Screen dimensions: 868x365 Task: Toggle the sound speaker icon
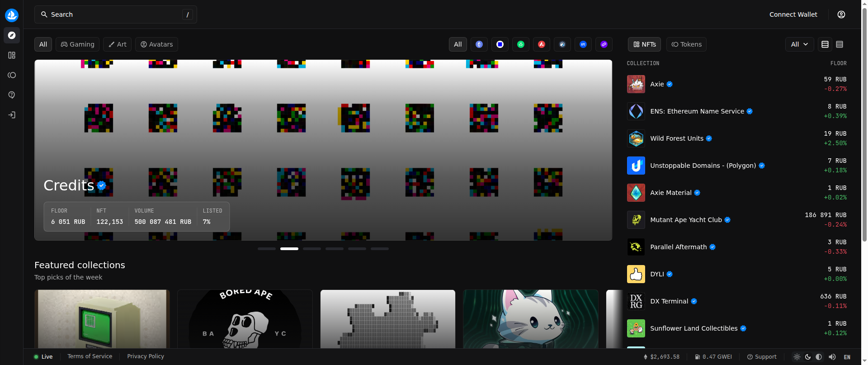click(832, 357)
